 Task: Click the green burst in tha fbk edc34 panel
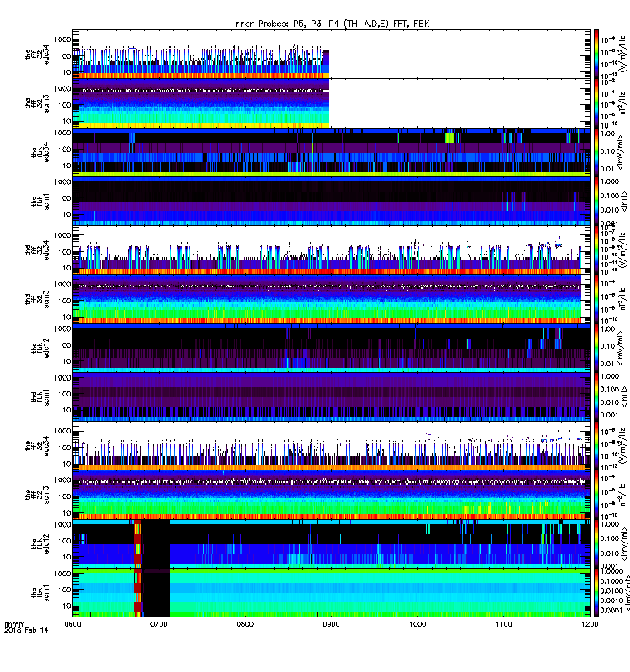[449, 138]
